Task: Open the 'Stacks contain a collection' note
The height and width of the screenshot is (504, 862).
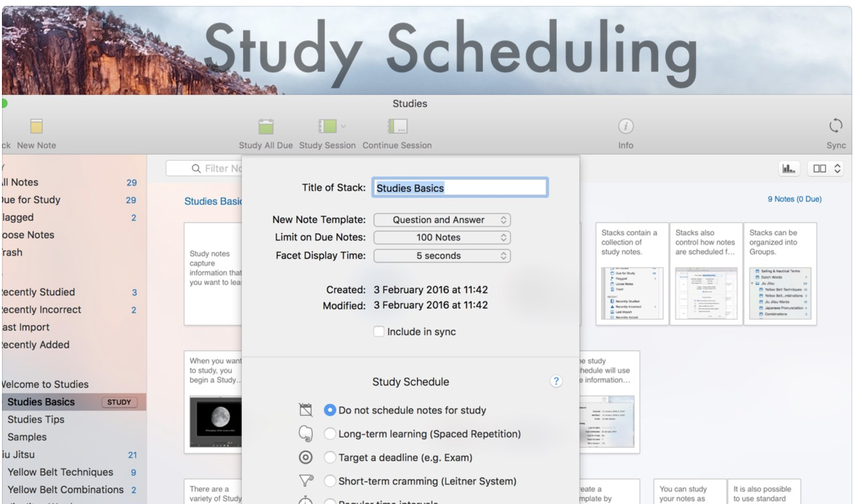Action: 632,274
